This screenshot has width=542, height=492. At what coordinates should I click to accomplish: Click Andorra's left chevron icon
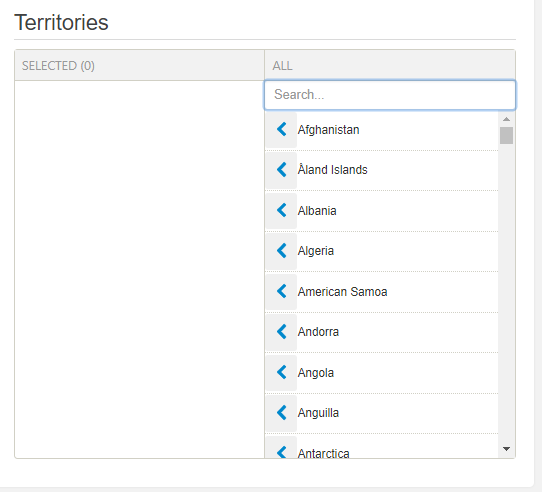coord(281,332)
